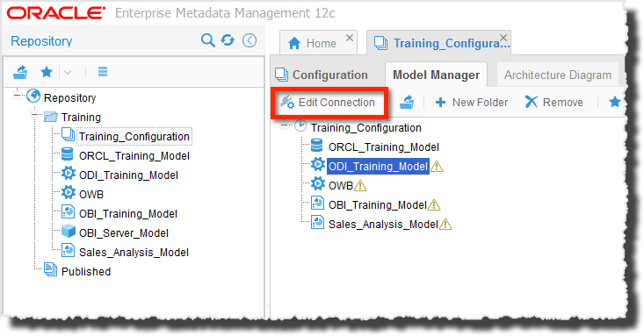The width and height of the screenshot is (644, 336).
Task: Click the Oracle logo in header
Action: (x=55, y=13)
